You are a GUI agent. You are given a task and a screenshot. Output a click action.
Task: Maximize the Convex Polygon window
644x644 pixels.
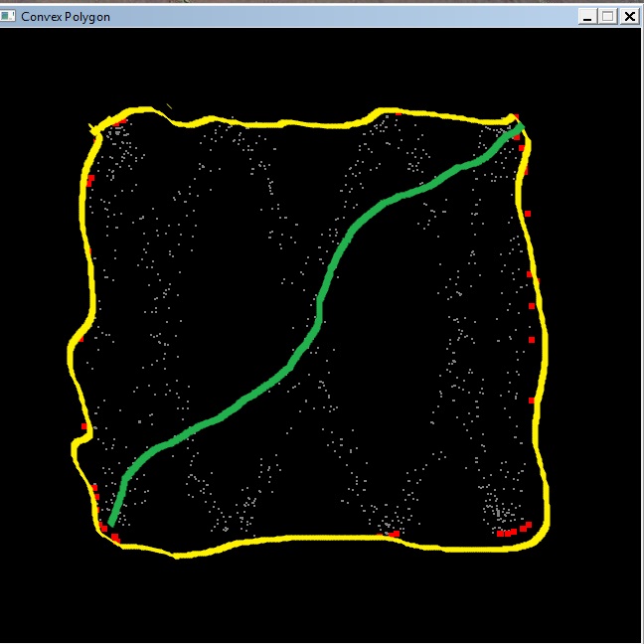(x=608, y=17)
